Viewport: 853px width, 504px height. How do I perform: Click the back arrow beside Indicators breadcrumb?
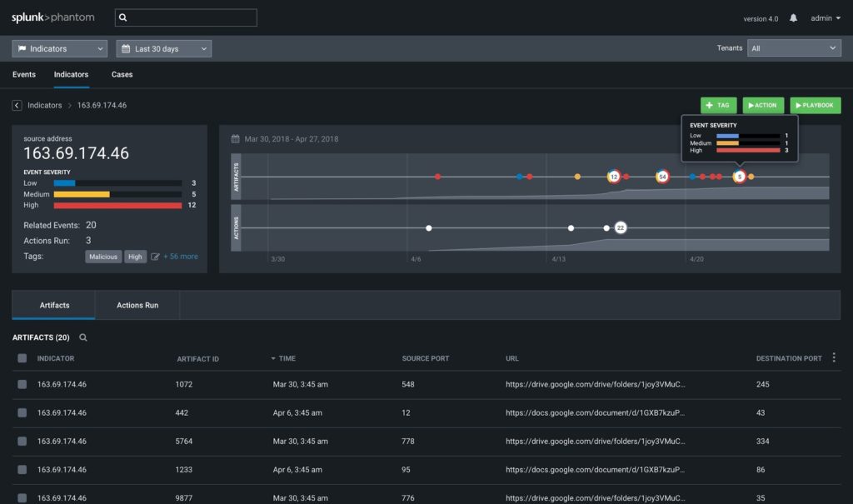point(17,105)
